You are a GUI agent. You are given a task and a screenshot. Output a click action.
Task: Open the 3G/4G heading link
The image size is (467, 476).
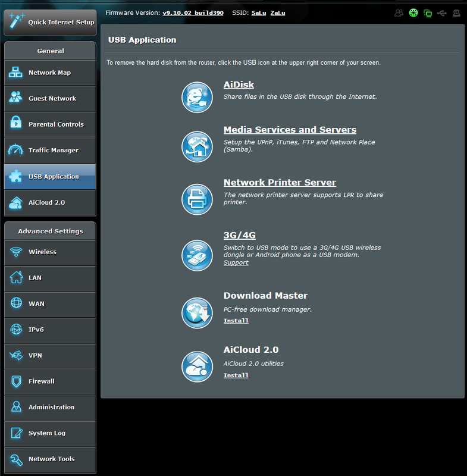click(240, 235)
